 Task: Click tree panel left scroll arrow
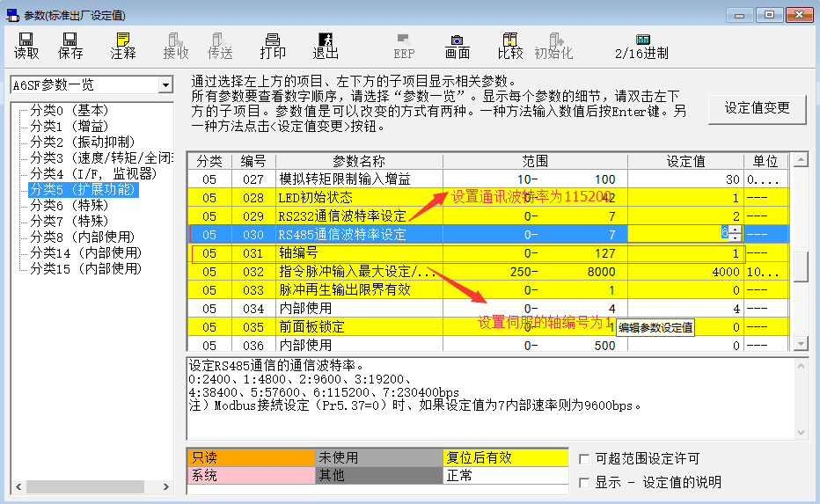click(18, 486)
